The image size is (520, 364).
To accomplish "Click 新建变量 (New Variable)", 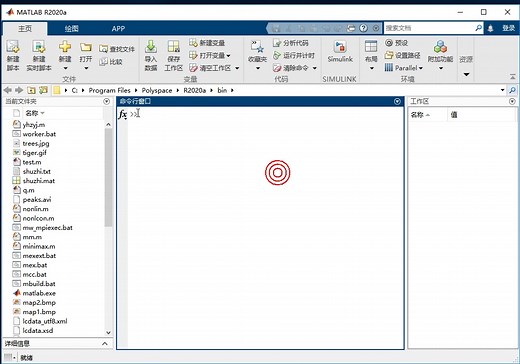I will pyautogui.click(x=207, y=43).
